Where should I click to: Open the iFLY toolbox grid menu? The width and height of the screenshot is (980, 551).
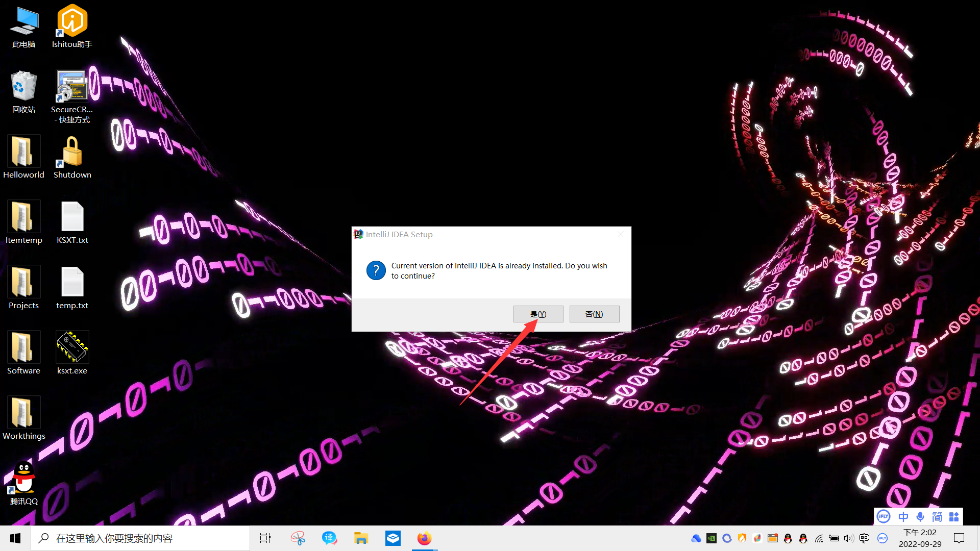click(953, 517)
